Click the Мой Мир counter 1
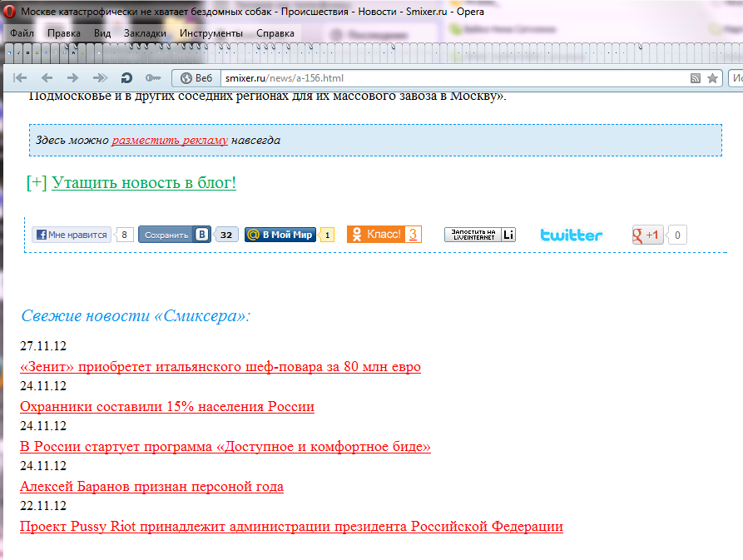743x560 pixels. 327,235
